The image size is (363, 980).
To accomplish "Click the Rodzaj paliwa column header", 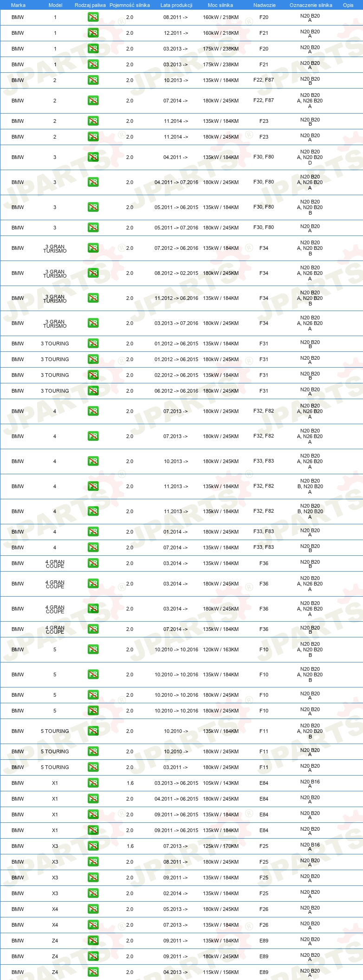I will (90, 5).
